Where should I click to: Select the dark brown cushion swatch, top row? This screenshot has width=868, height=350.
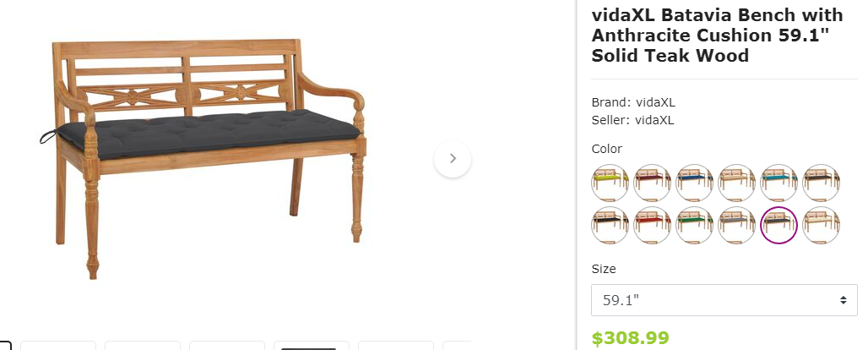pyautogui.click(x=821, y=183)
